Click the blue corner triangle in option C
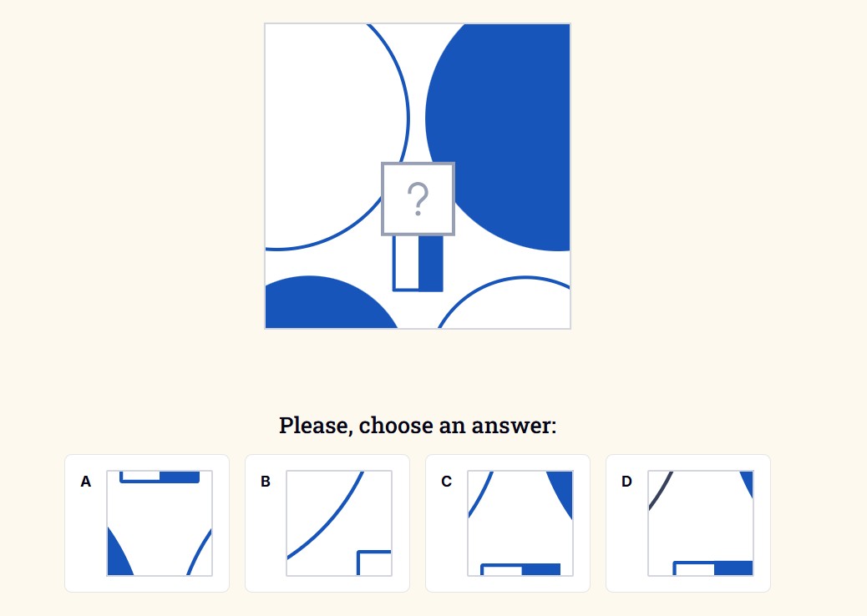Screen dimensions: 867x616 tap(561, 484)
